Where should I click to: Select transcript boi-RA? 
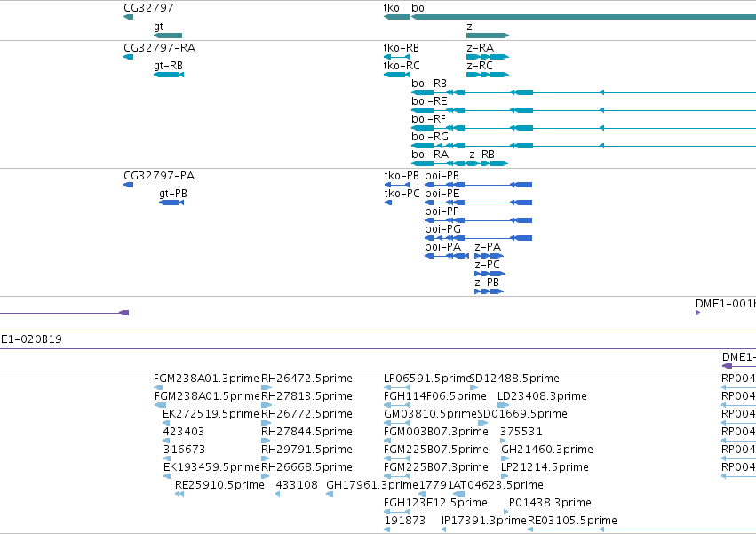[x=430, y=155]
